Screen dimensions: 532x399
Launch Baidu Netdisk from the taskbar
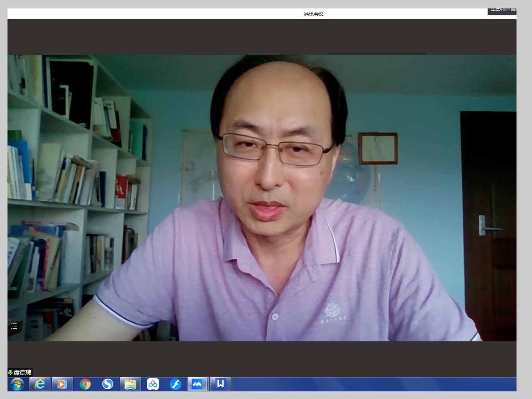[153, 384]
